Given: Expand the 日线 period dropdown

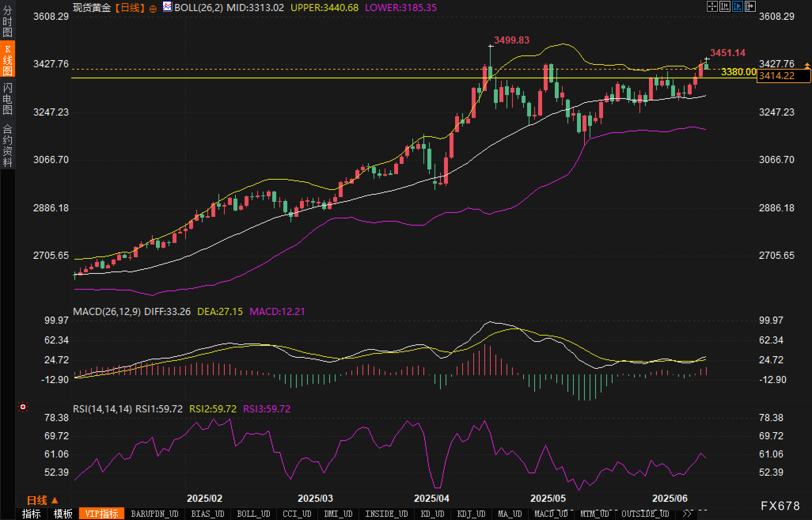Looking at the screenshot, I should 42,501.
